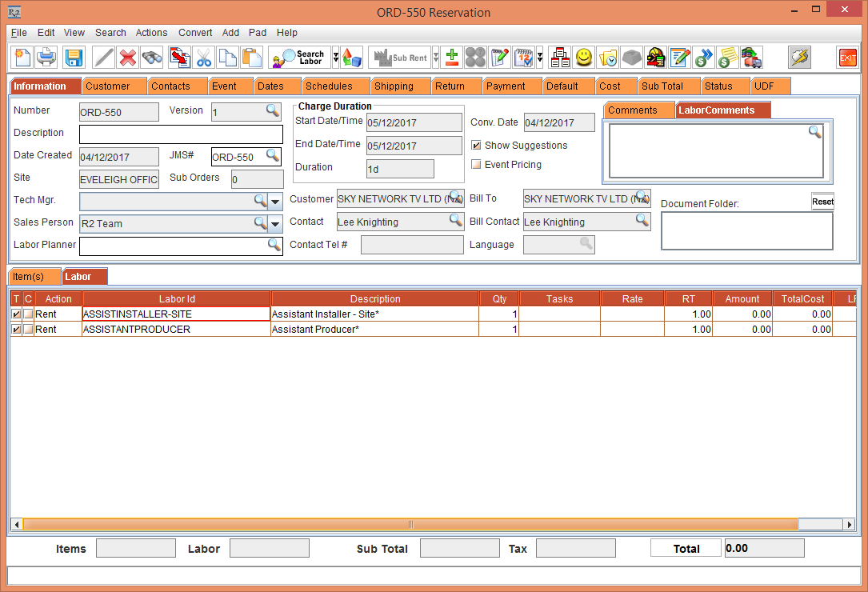Enable Event Pricing
Image resolution: width=868 pixels, height=592 pixels.
[x=476, y=164]
